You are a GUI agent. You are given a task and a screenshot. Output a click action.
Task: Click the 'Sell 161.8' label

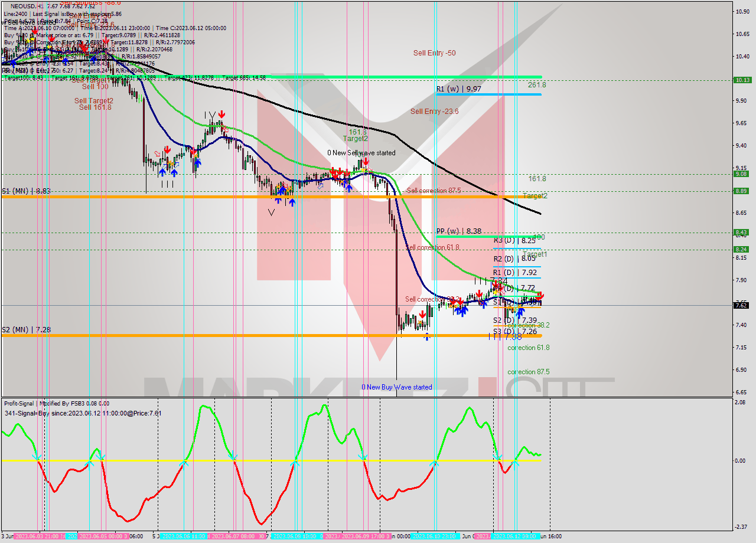click(x=94, y=107)
